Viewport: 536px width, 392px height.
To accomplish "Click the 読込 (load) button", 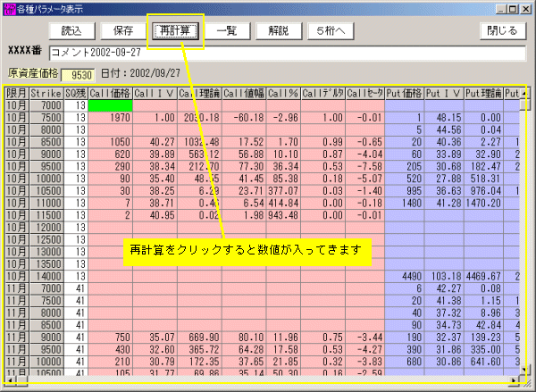I will [71, 31].
